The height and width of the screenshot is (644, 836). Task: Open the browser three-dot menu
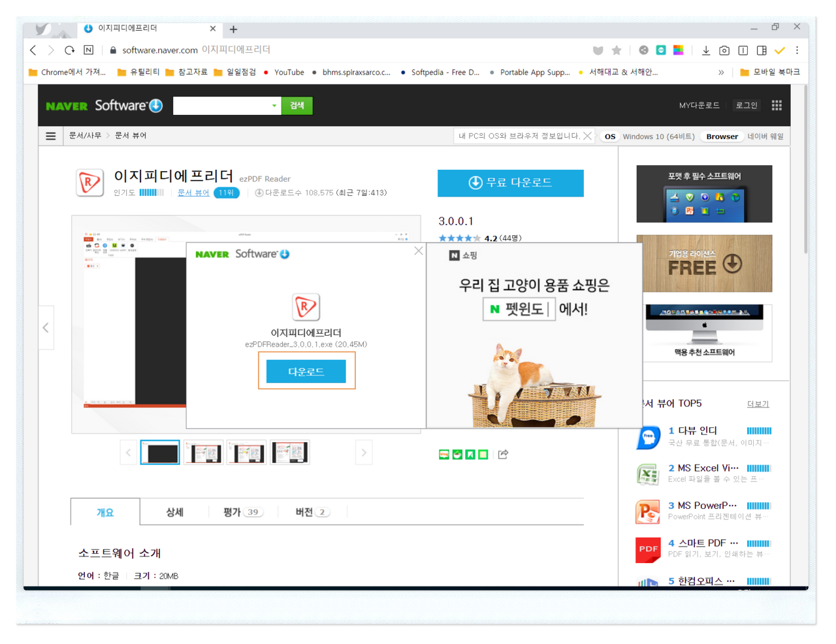(x=797, y=50)
